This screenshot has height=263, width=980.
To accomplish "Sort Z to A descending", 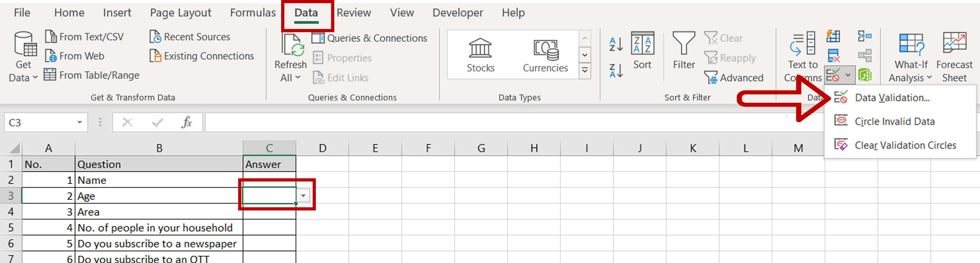I will point(616,71).
